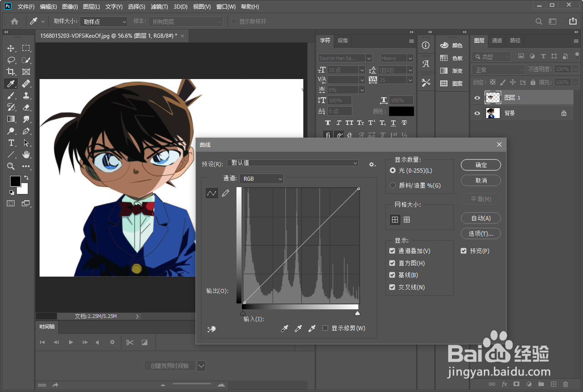Click 取消 to cancel Curves
The height and width of the screenshot is (392, 583).
point(481,180)
